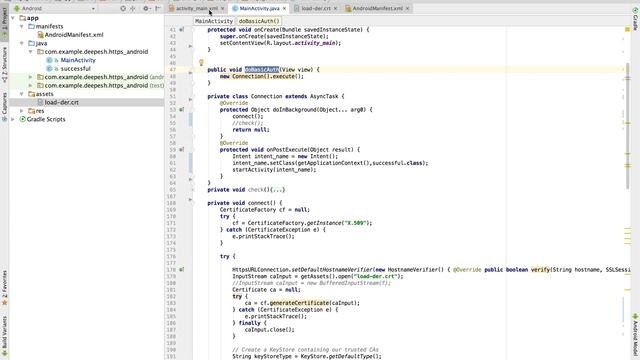This screenshot has width=640, height=360.
Task: Expand the folded check() method body {...}
Action: pos(278,190)
